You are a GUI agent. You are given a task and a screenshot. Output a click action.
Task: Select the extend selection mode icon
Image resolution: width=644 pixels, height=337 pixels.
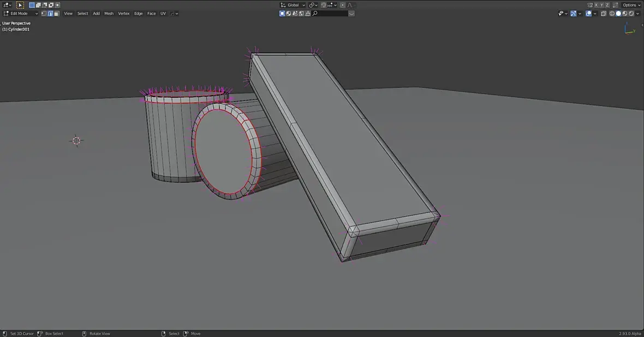pos(38,5)
